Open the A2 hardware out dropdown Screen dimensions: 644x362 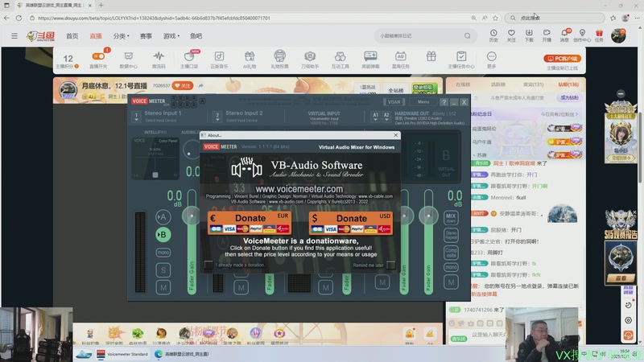point(386,117)
